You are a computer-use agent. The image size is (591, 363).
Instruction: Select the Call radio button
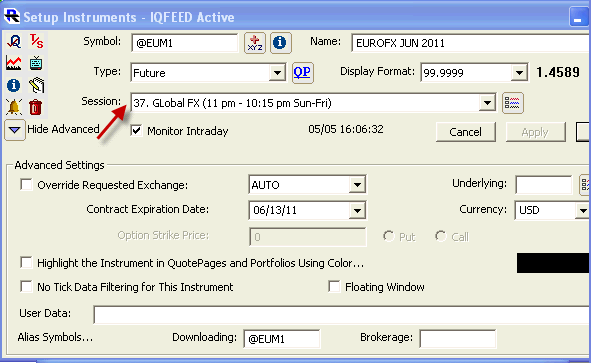(440, 236)
